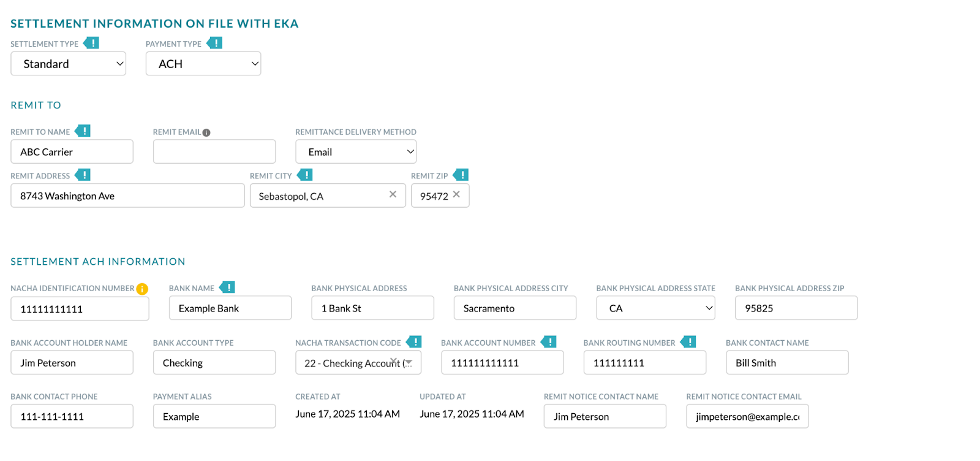Click the alert tag beside Bank Routing Number
This screenshot has width=980, height=461.
pyautogui.click(x=688, y=341)
